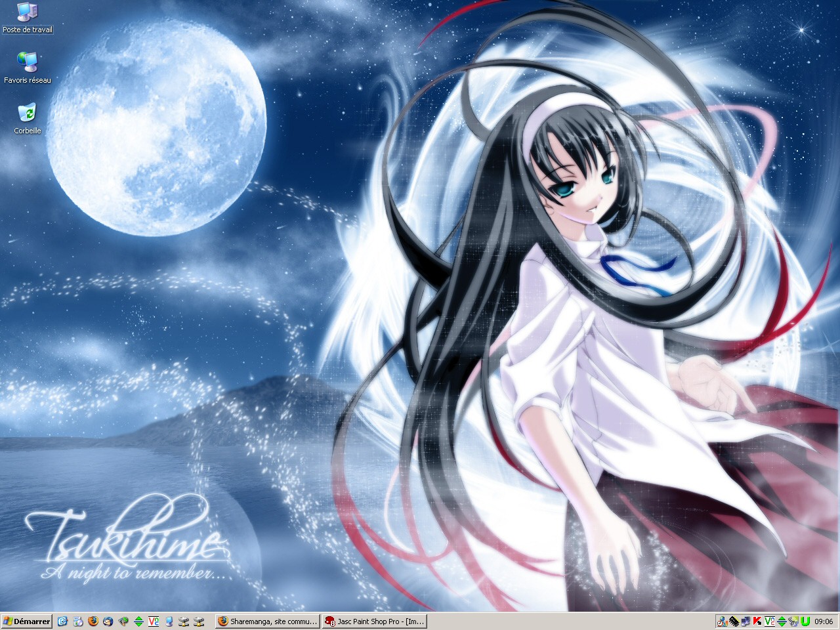The height and width of the screenshot is (630, 840).
Task: Switch to the Sharemanga Firefox taskbar window
Action: 267,621
